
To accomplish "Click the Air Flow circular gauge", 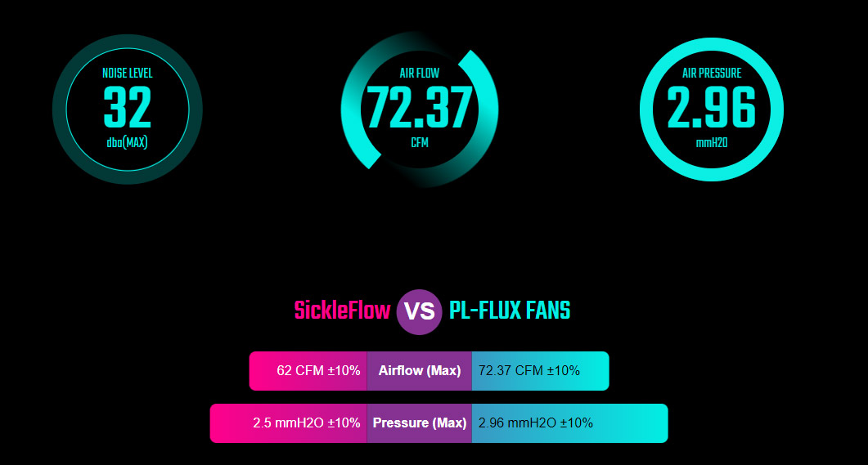I will pos(420,110).
